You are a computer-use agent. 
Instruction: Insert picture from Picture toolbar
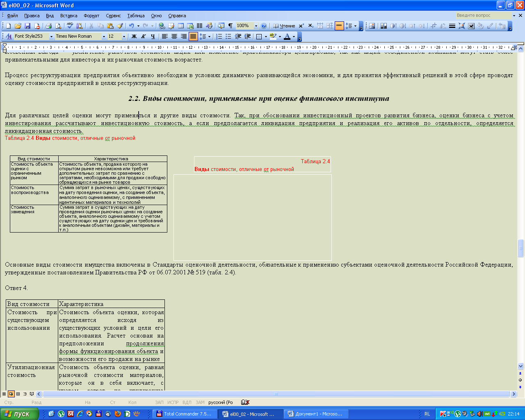(372, 26)
